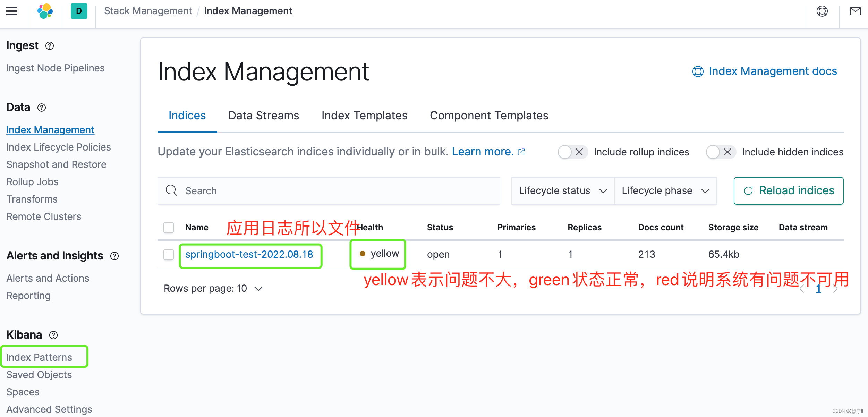Screen dimensions: 868x417
Task: Open Index Lifecycle Policies
Action: (x=59, y=147)
